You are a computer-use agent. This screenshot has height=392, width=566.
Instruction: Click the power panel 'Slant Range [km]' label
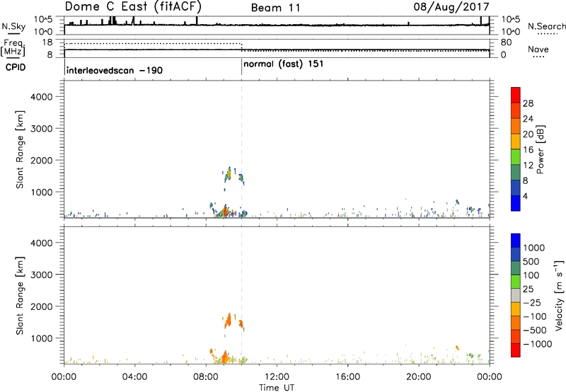pyautogui.click(x=20, y=149)
